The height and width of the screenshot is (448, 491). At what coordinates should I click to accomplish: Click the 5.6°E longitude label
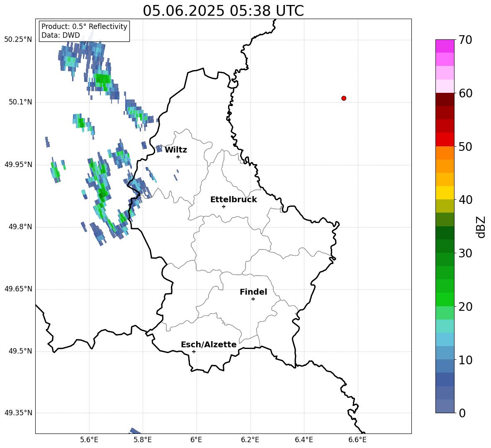(x=89, y=440)
